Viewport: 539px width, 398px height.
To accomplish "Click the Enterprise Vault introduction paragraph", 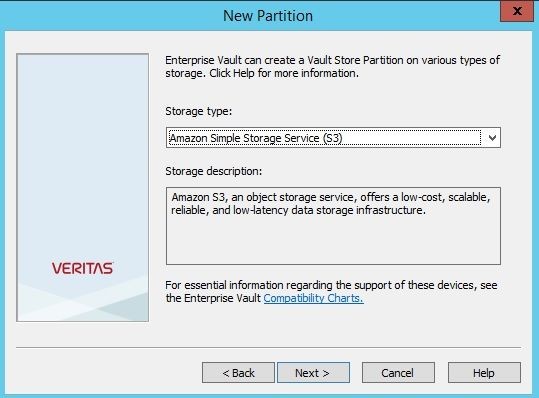I will coord(332,67).
